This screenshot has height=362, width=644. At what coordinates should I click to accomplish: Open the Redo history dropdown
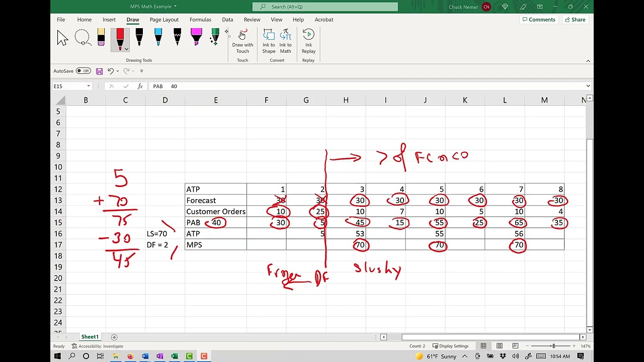point(133,71)
